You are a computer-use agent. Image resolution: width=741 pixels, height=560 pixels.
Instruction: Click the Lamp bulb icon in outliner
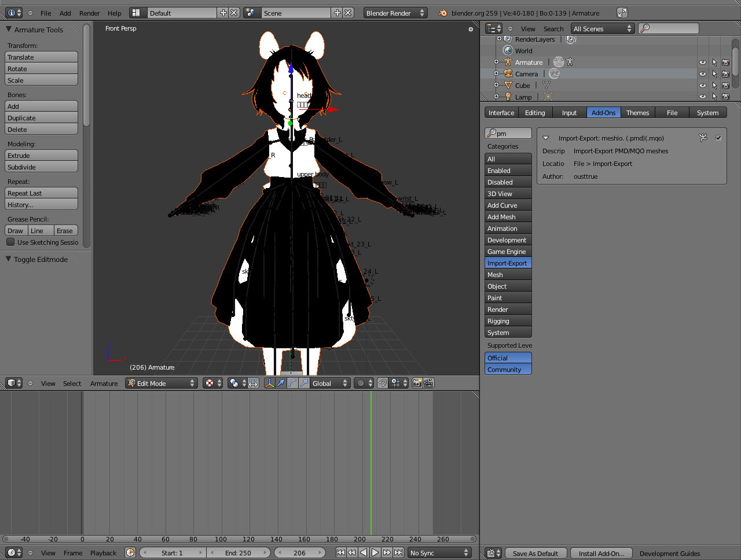pos(508,97)
